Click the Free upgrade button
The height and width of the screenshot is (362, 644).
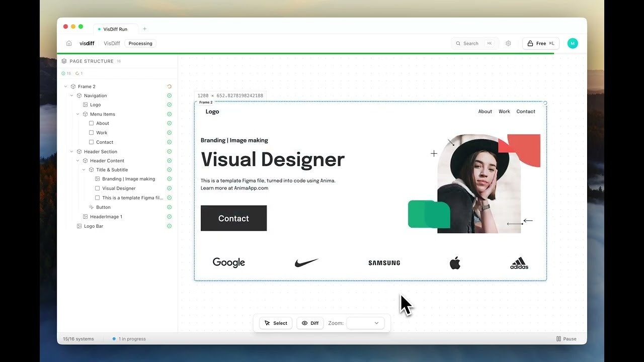coord(540,43)
